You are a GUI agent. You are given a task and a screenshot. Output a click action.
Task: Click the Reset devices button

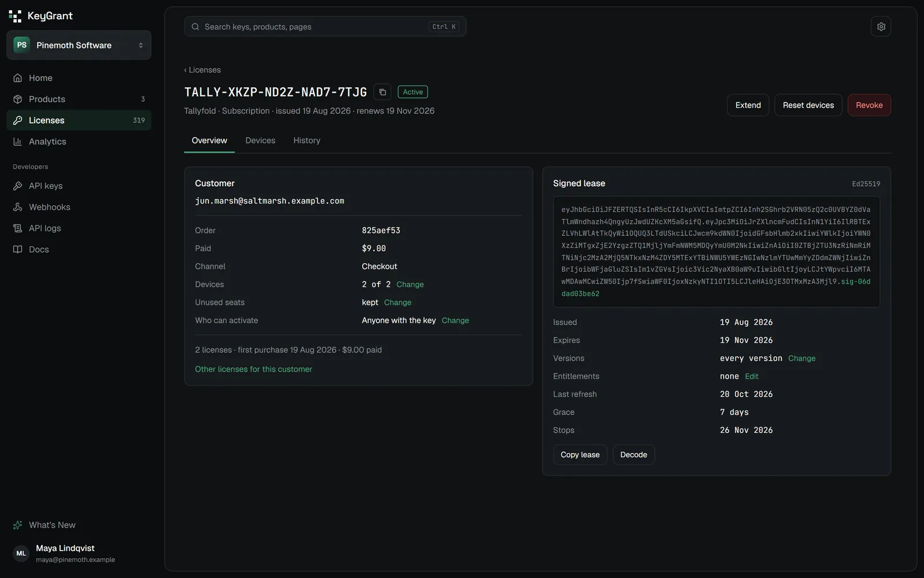(808, 105)
